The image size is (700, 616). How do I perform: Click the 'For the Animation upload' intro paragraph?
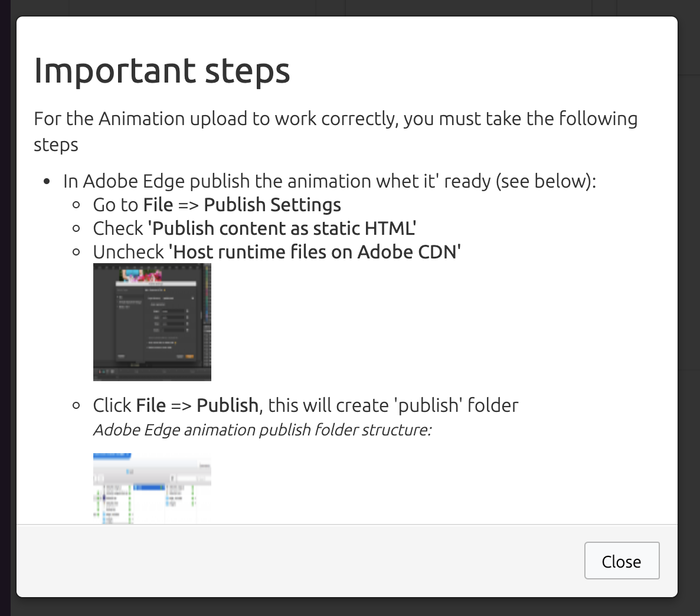click(336, 131)
